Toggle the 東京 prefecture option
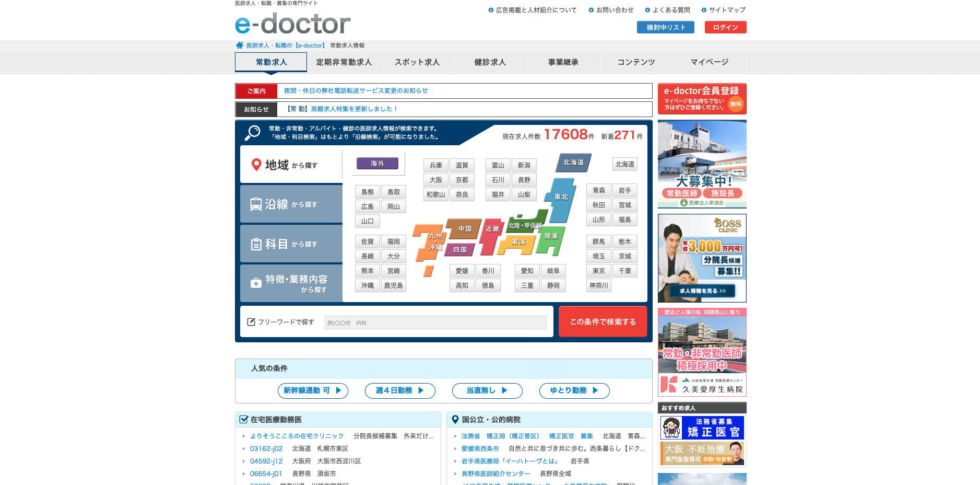980x485 pixels. coord(598,271)
